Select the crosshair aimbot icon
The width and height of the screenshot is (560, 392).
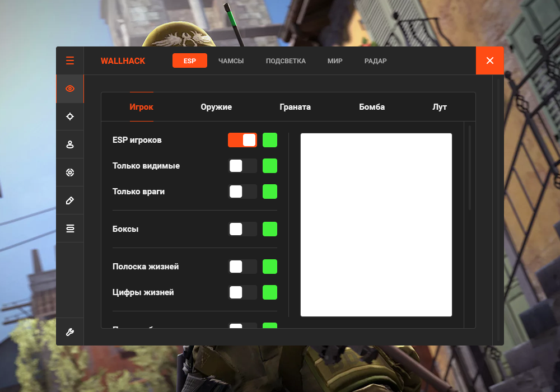[69, 116]
